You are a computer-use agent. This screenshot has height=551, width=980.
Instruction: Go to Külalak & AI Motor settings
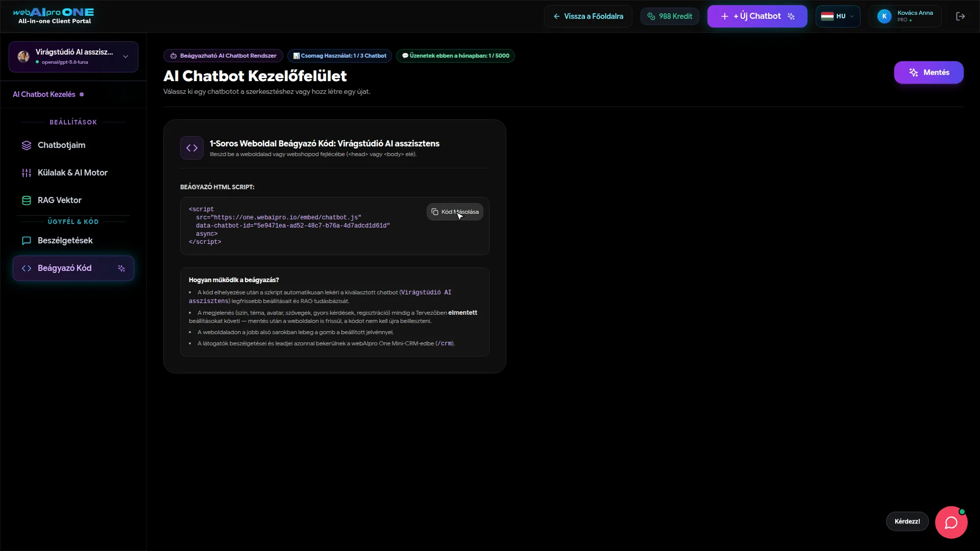point(73,172)
